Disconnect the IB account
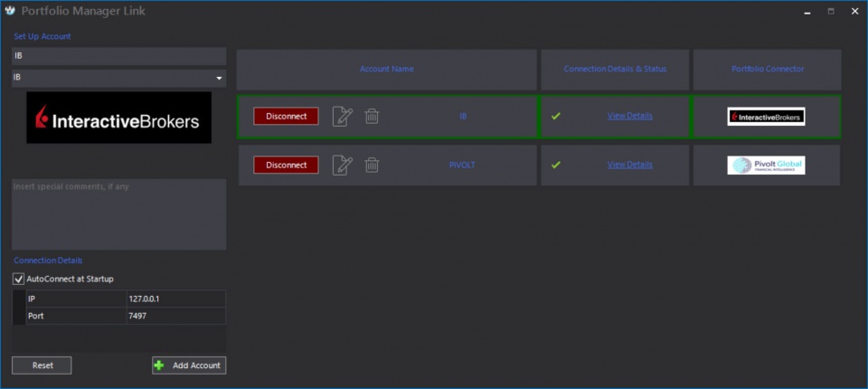Screen dimensions: 868x389 tap(287, 117)
